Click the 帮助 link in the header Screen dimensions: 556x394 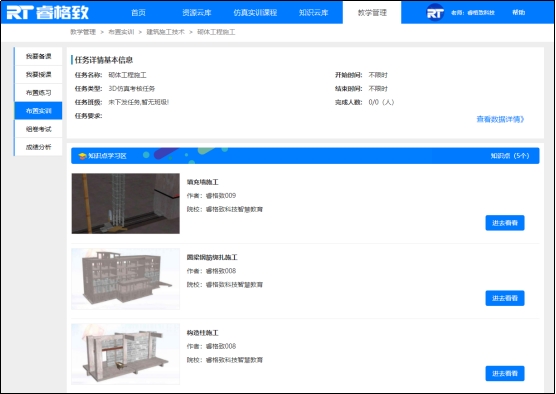point(519,12)
